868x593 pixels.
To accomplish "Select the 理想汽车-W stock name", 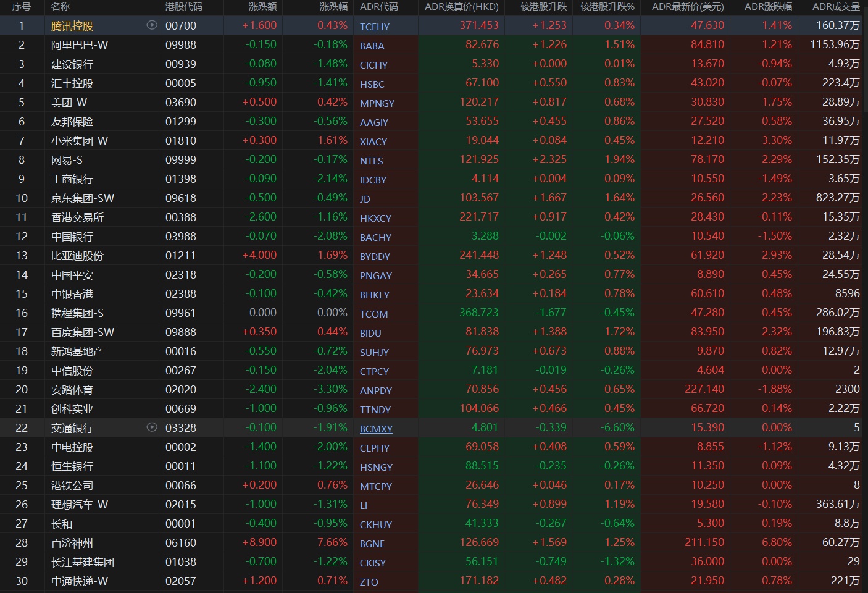I will coord(80,505).
